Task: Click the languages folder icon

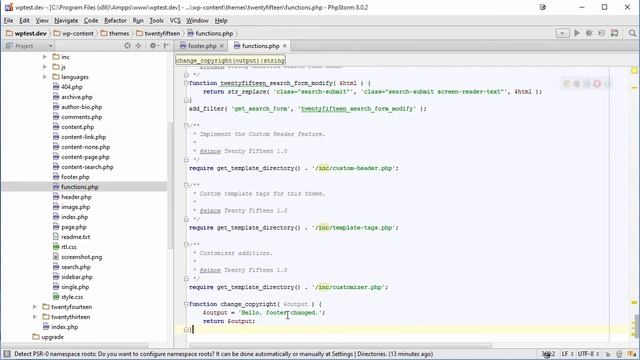Action: 56,77
